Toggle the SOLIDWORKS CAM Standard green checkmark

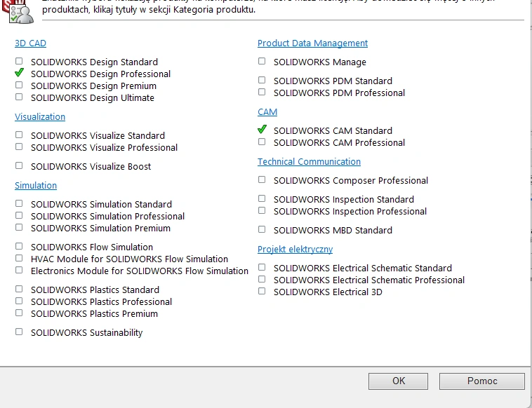click(x=262, y=130)
